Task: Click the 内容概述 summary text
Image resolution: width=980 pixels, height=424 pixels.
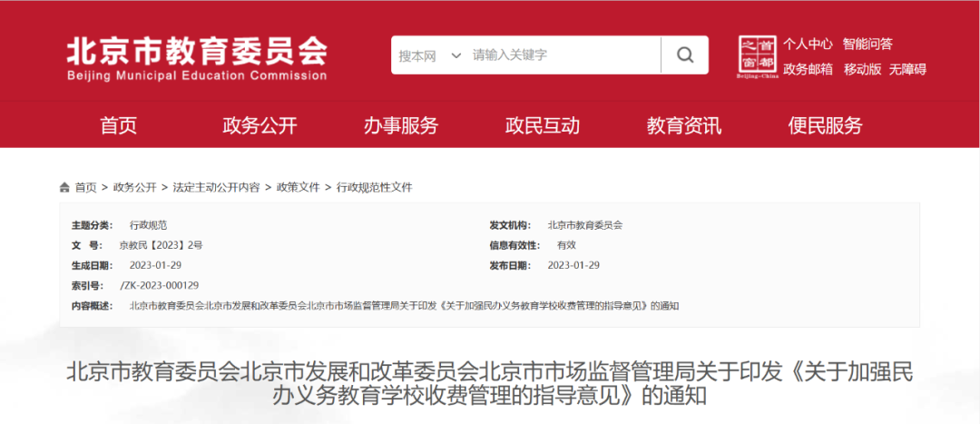Action: point(404,307)
